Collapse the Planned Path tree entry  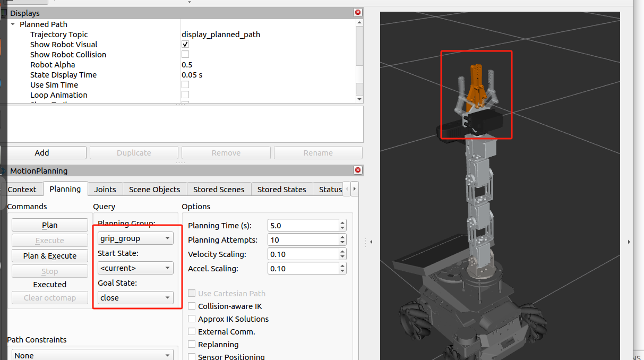[13, 24]
